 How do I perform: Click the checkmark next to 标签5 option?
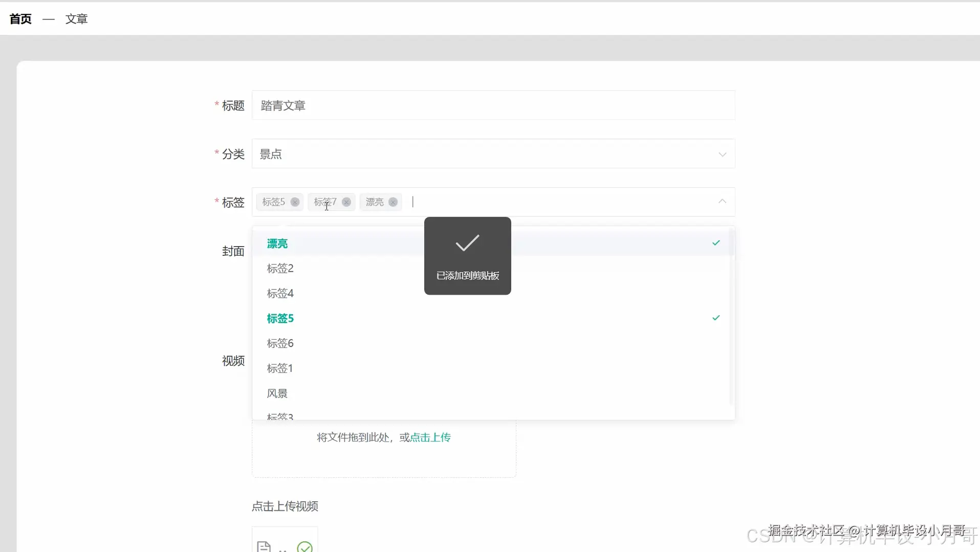pyautogui.click(x=716, y=318)
